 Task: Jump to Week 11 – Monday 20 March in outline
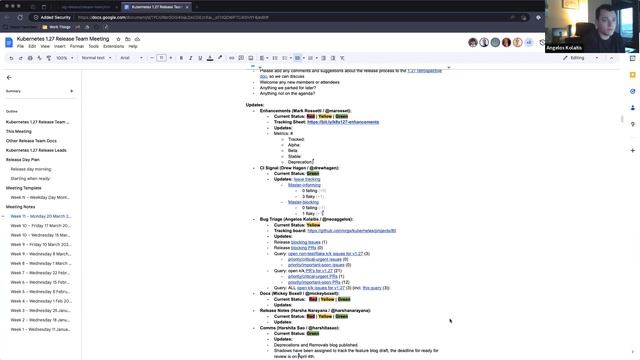[40, 216]
